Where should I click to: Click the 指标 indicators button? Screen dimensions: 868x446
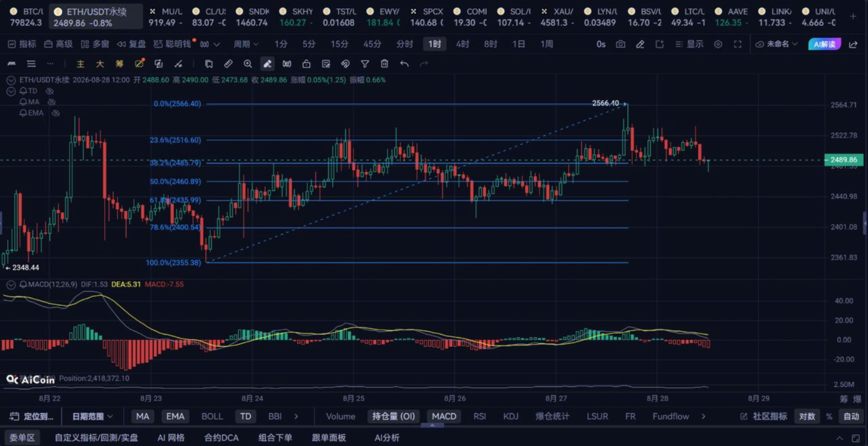tap(21, 44)
